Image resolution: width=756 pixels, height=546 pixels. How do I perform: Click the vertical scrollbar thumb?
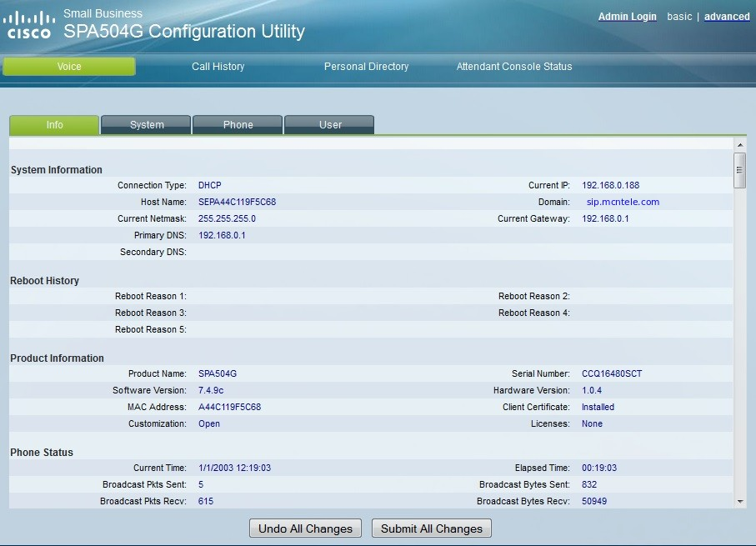(739, 170)
